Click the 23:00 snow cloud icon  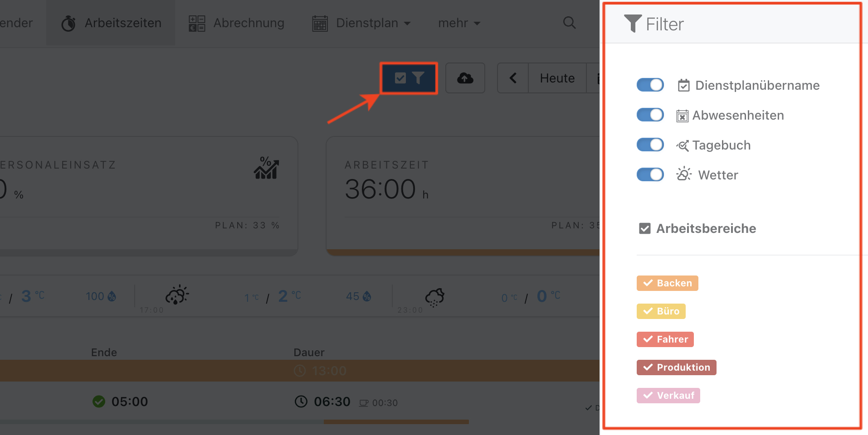(434, 297)
